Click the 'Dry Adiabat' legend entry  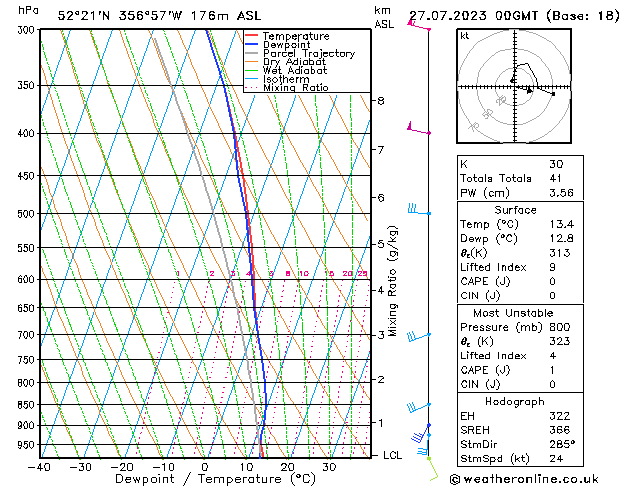pyautogui.click(x=294, y=62)
